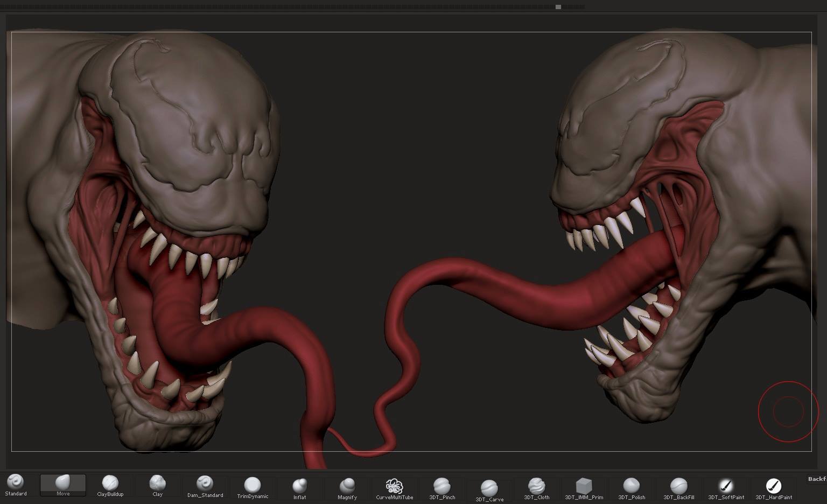
Task: Select the Standard brush
Action: [x=16, y=485]
